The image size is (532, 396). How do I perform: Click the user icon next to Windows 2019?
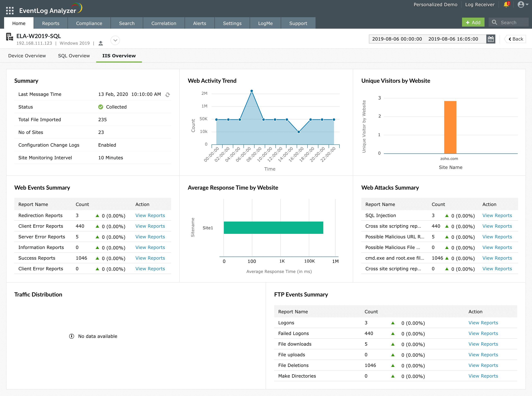[x=101, y=43]
